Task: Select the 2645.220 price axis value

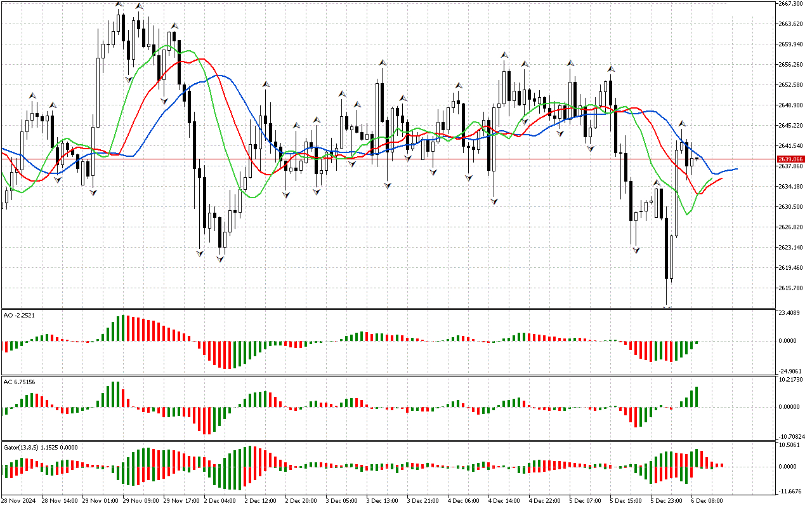Action: point(792,126)
